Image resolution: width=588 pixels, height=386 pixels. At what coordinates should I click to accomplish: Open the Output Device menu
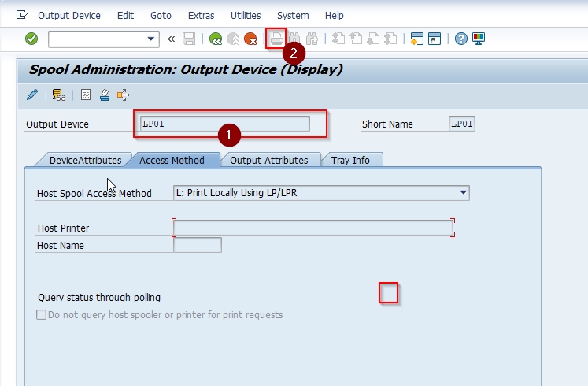[69, 16]
